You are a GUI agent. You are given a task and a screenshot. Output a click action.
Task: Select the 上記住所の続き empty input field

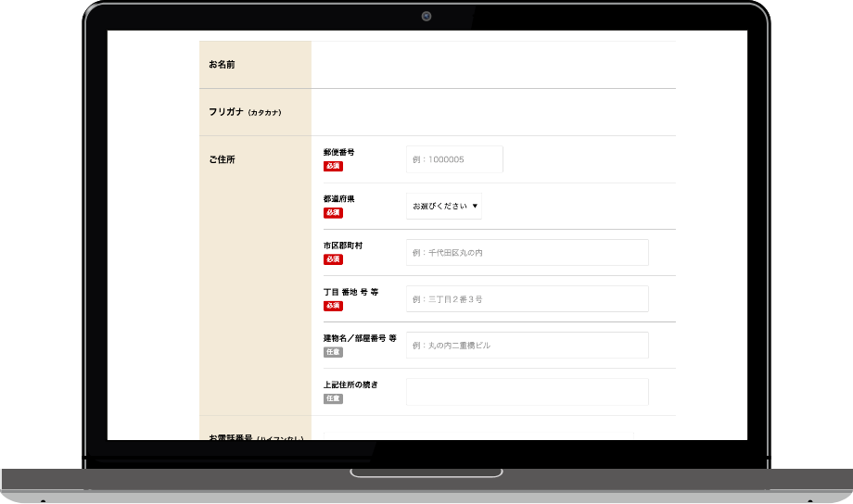(527, 392)
